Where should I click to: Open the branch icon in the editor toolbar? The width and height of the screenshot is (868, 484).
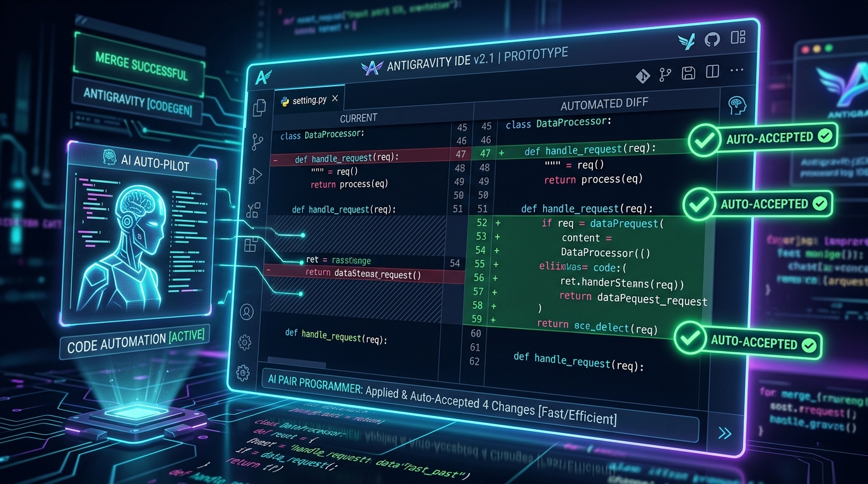click(x=666, y=74)
